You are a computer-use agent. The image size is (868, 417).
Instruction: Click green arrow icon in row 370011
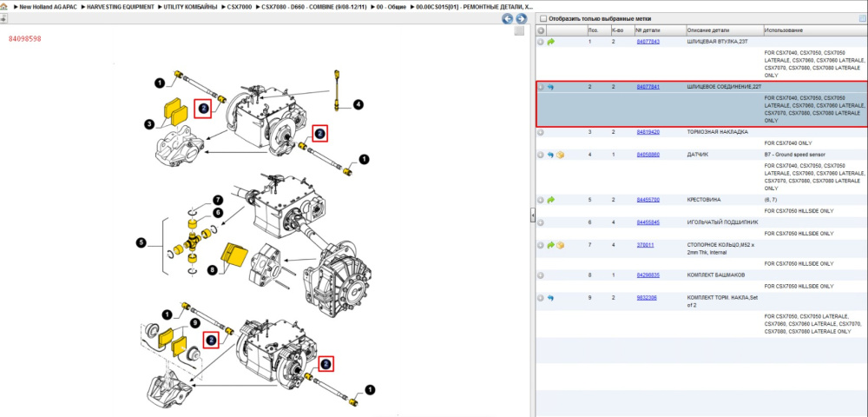pyautogui.click(x=551, y=245)
